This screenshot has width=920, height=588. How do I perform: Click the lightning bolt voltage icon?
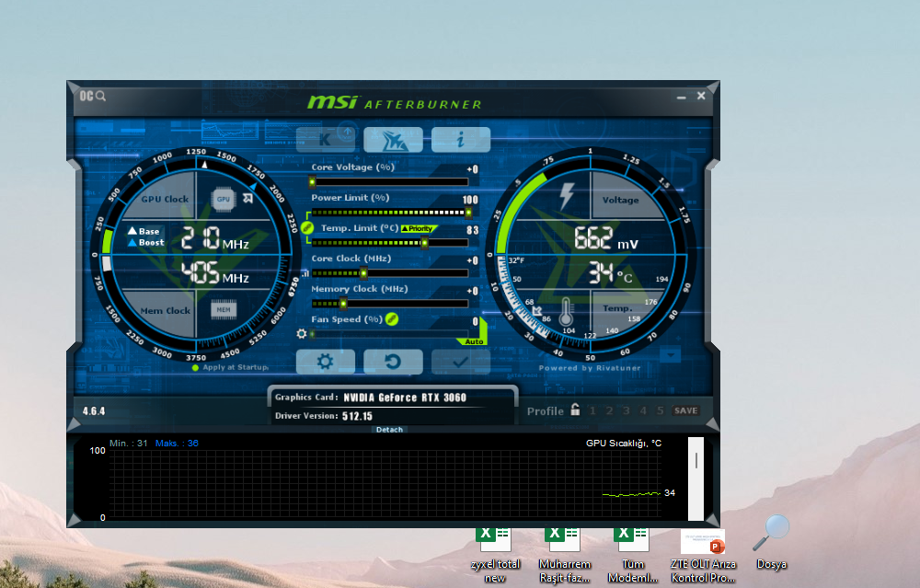pyautogui.click(x=566, y=196)
